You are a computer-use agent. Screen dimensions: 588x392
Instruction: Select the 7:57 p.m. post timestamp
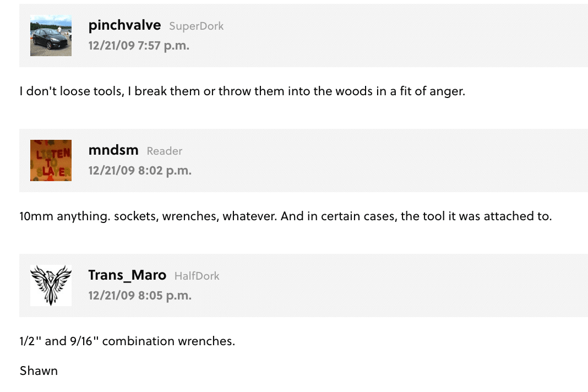[x=139, y=46]
